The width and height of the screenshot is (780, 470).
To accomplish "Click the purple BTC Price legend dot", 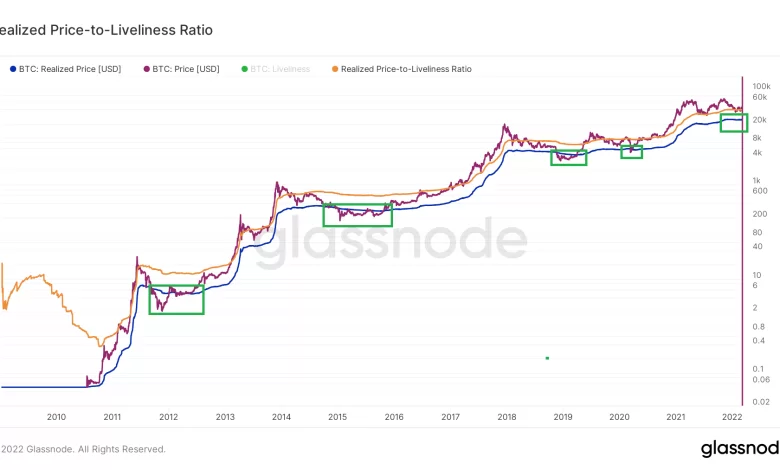I will tap(146, 69).
